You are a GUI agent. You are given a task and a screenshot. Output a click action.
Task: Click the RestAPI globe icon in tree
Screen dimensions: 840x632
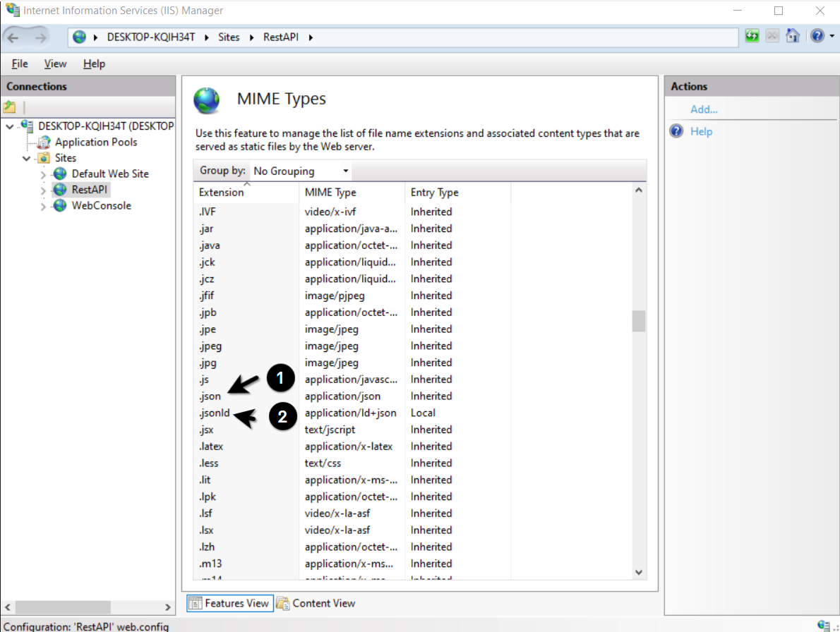point(60,190)
